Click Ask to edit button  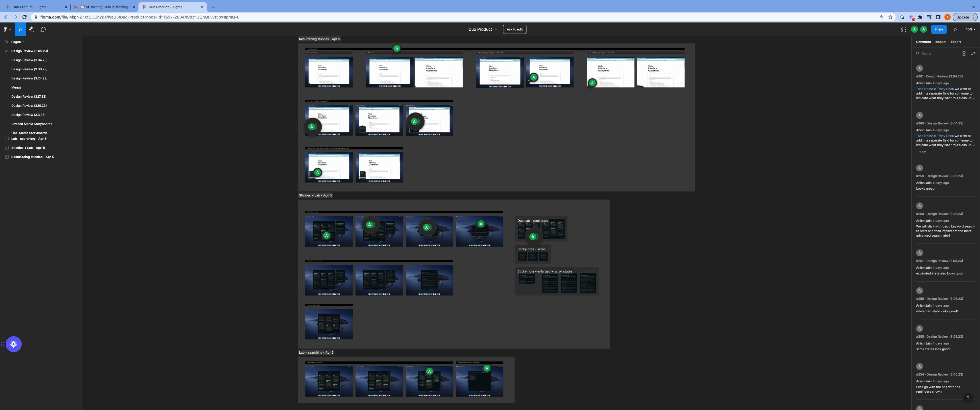(x=515, y=29)
